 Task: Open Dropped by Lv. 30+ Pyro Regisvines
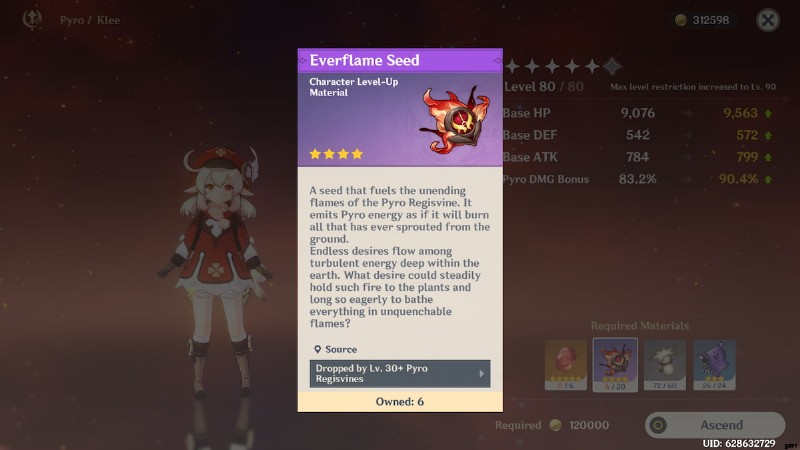[x=399, y=373]
